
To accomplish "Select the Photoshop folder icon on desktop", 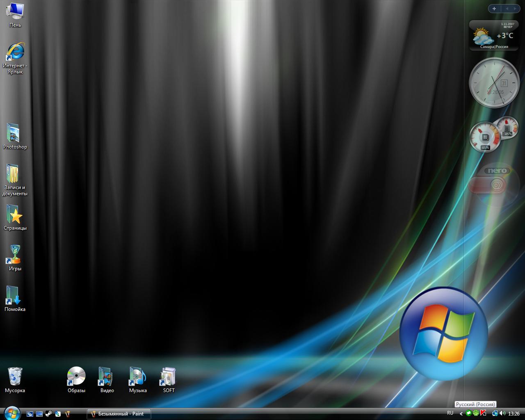I will [x=15, y=136].
